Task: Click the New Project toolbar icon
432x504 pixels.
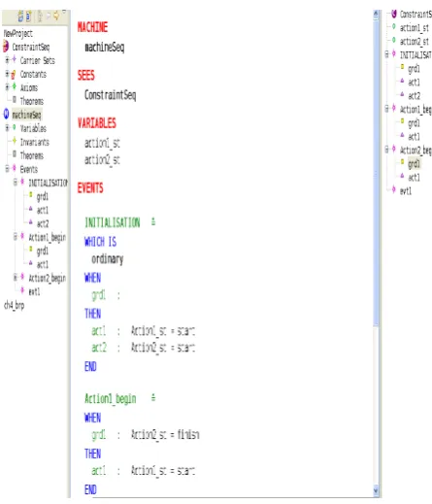Action: 20,16
